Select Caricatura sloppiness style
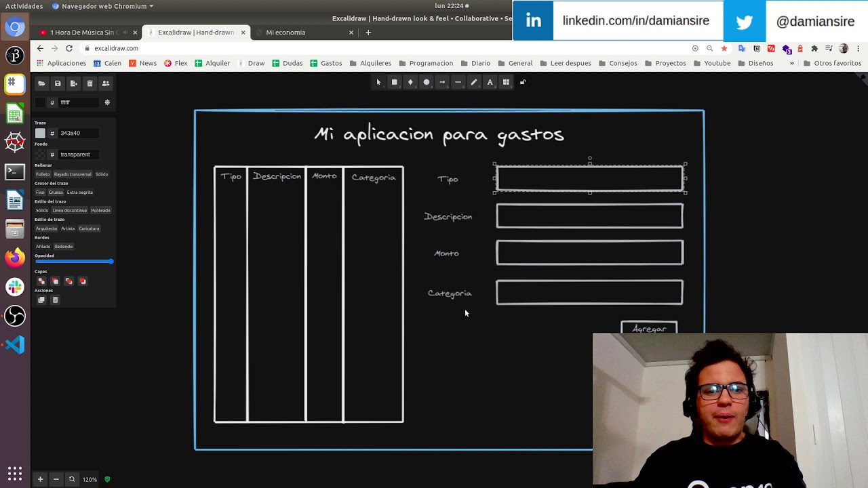This screenshot has width=868, height=488. tap(89, 228)
